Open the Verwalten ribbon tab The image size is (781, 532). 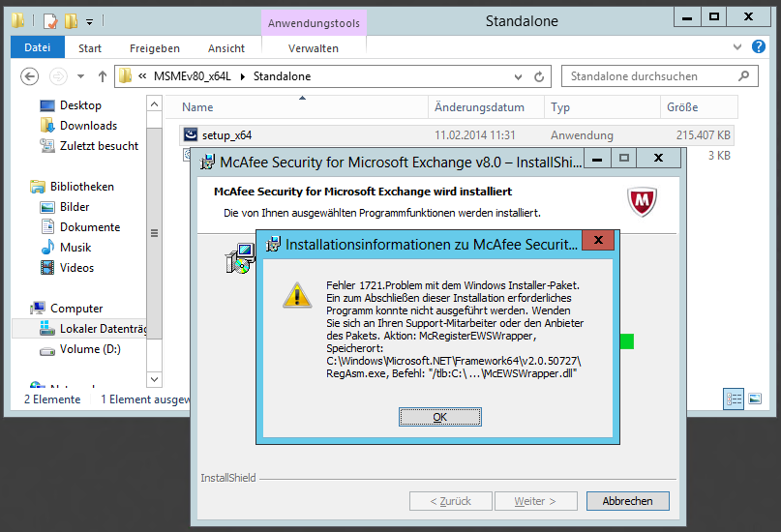coord(314,48)
